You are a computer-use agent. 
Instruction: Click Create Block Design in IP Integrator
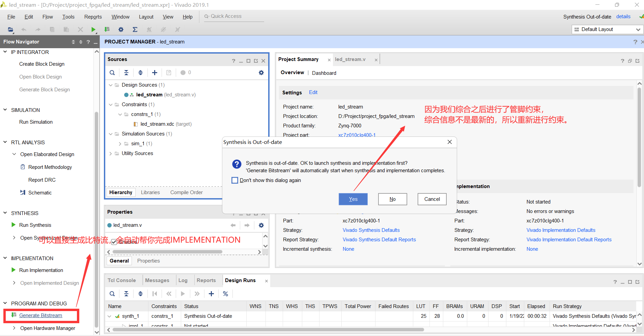pos(42,64)
